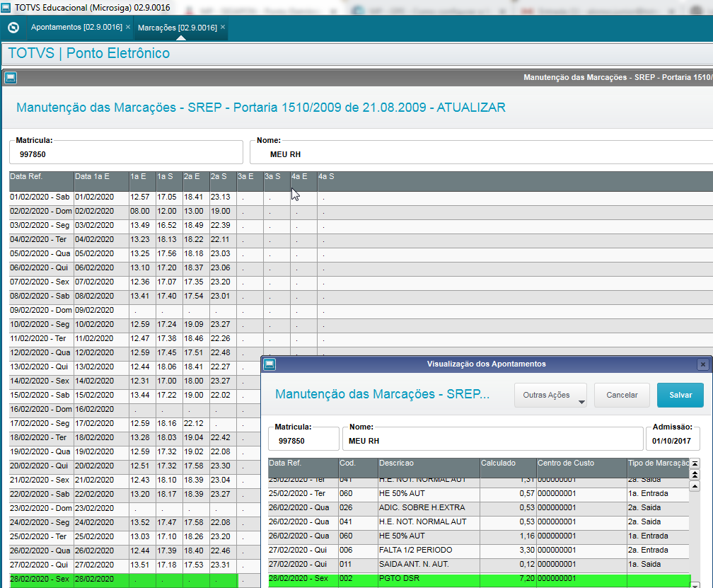Image resolution: width=713 pixels, height=588 pixels.
Task: Click 23.06 exit on 06/02/2020 row
Action: (221, 268)
